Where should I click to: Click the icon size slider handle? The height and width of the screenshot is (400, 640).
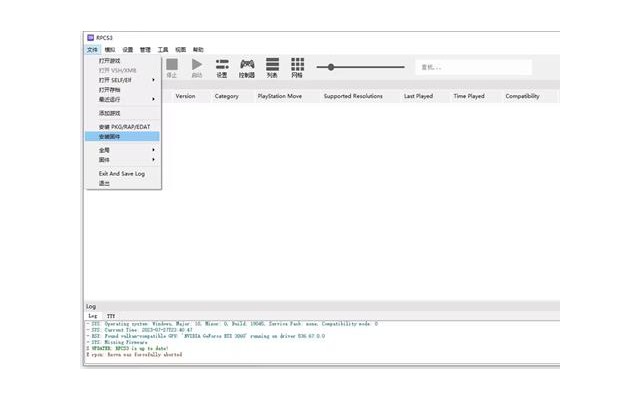331,67
